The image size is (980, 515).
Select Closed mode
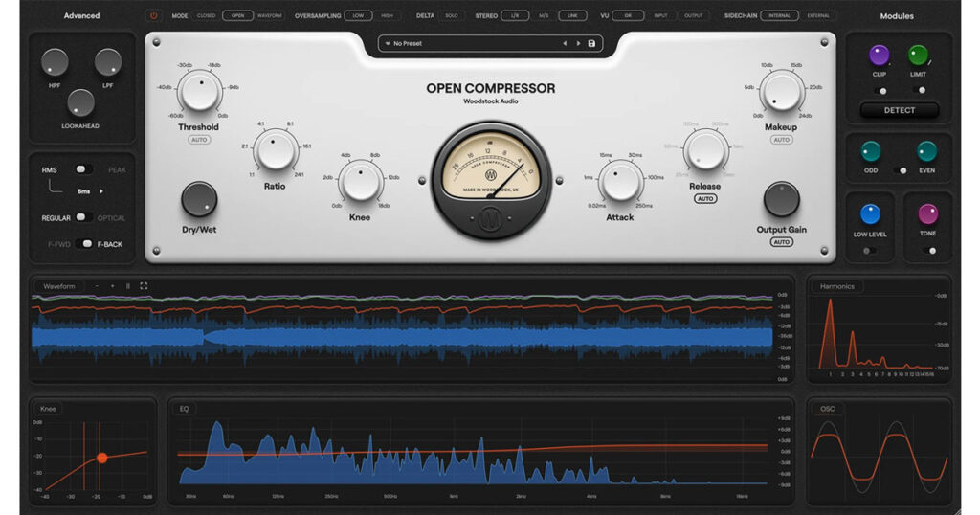click(x=207, y=15)
